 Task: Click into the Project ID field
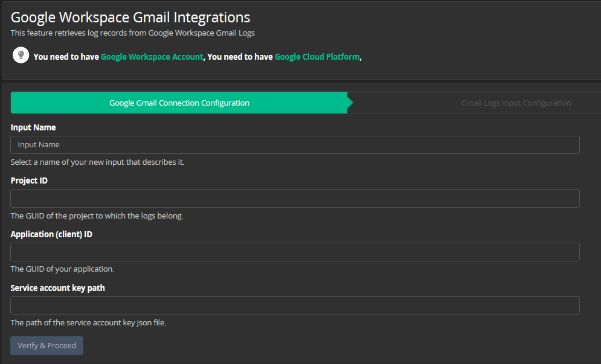point(295,198)
